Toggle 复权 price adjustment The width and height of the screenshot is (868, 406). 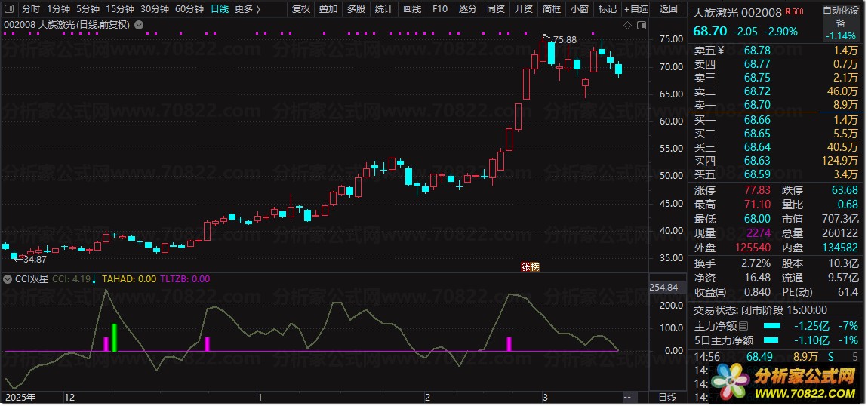tap(300, 9)
